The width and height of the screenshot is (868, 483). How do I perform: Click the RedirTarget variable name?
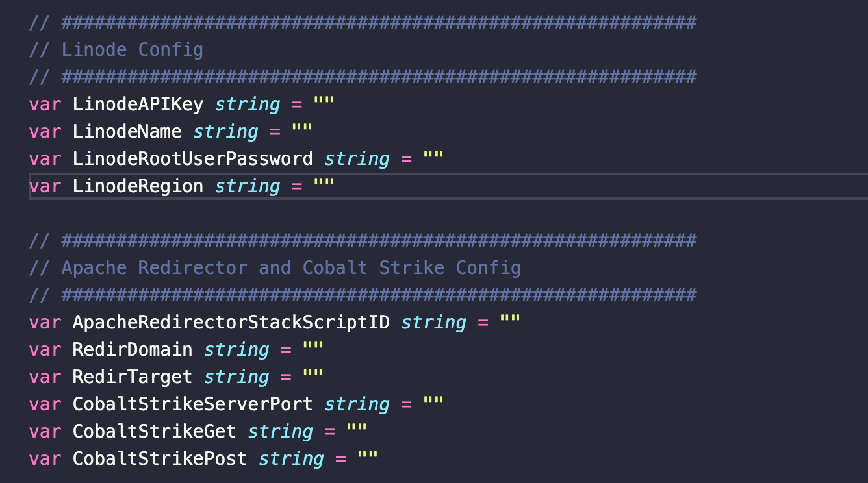click(x=133, y=377)
